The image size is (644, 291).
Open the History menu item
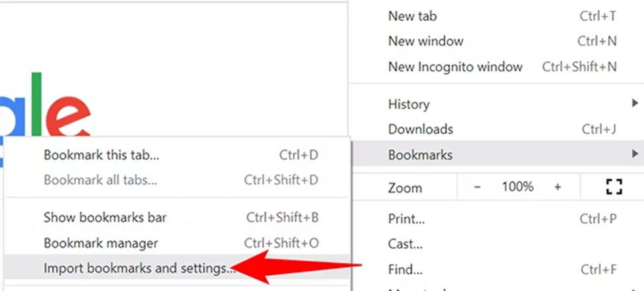(409, 104)
